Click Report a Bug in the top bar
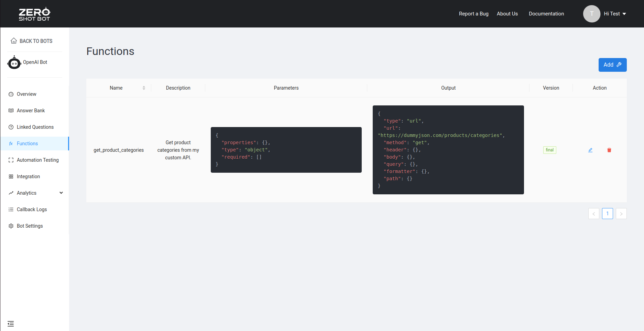The height and width of the screenshot is (331, 644). coord(473,14)
